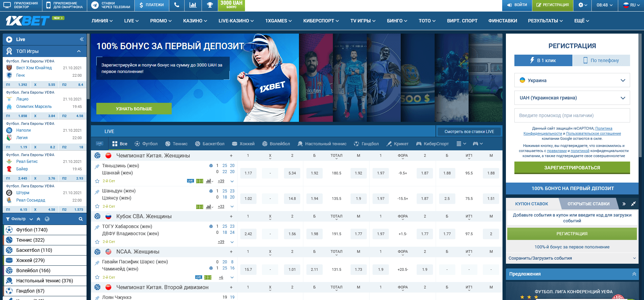Expand Фильтр dropdown in sidebar
644x300 pixels.
(19, 219)
